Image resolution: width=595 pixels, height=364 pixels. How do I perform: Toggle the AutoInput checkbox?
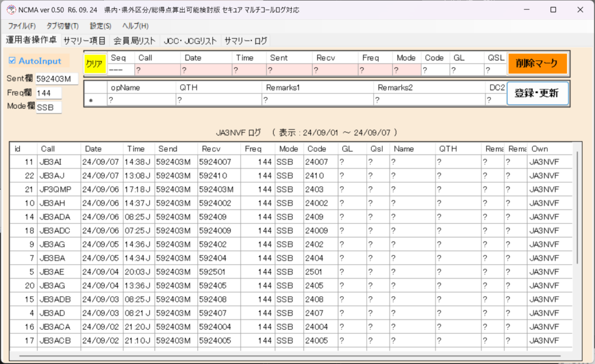coord(13,61)
